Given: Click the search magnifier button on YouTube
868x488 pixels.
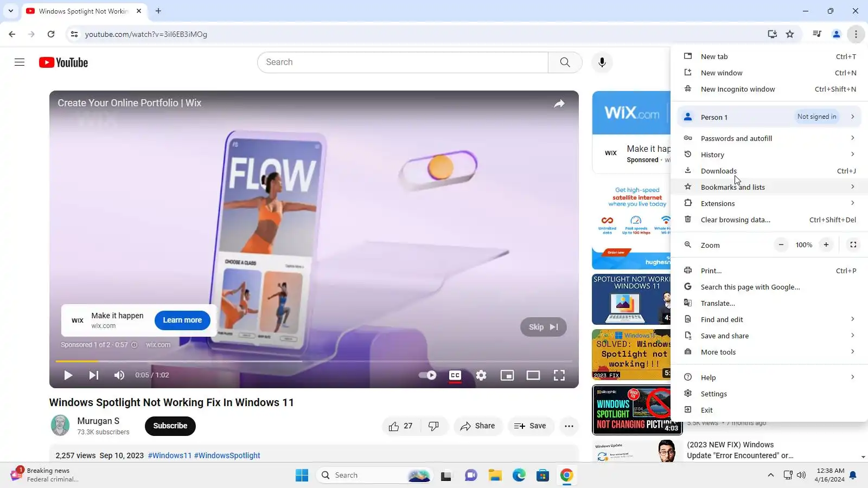Looking at the screenshot, I should pyautogui.click(x=565, y=62).
